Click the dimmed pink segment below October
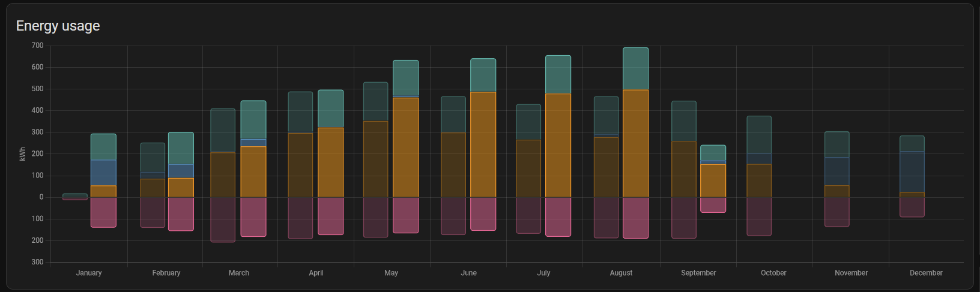This screenshot has height=292, width=980. point(759,216)
